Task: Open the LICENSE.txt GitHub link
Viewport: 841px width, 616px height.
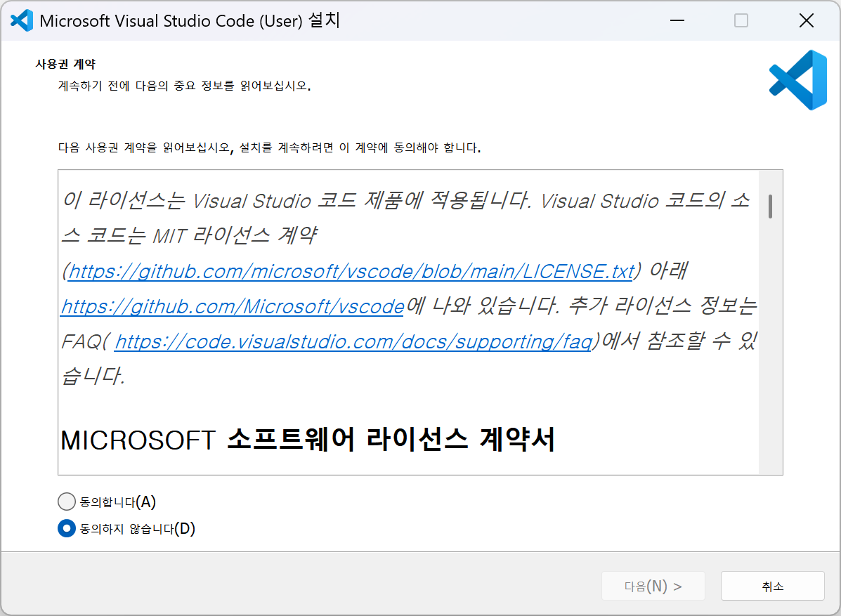Action: tap(351, 271)
